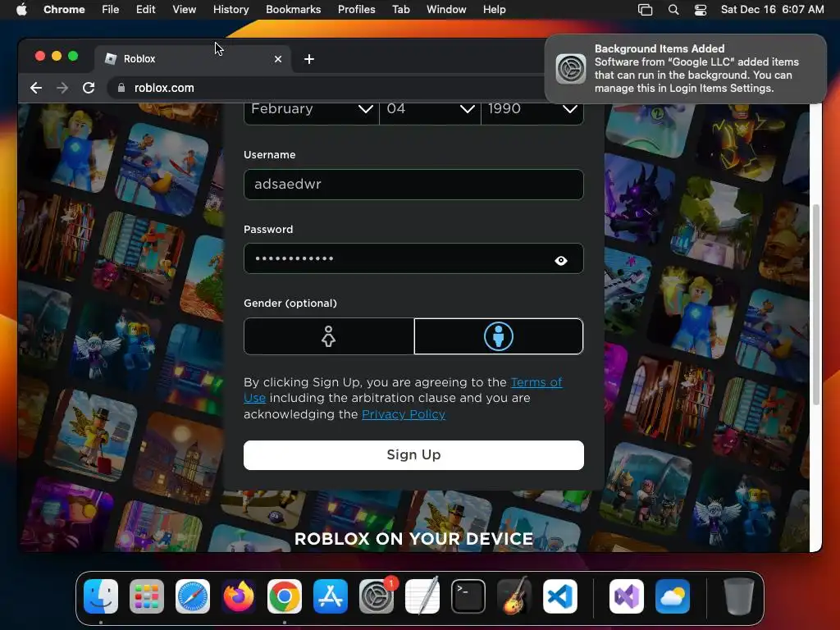Switch to the Roblox tab
The image size is (840, 630).
coord(193,59)
